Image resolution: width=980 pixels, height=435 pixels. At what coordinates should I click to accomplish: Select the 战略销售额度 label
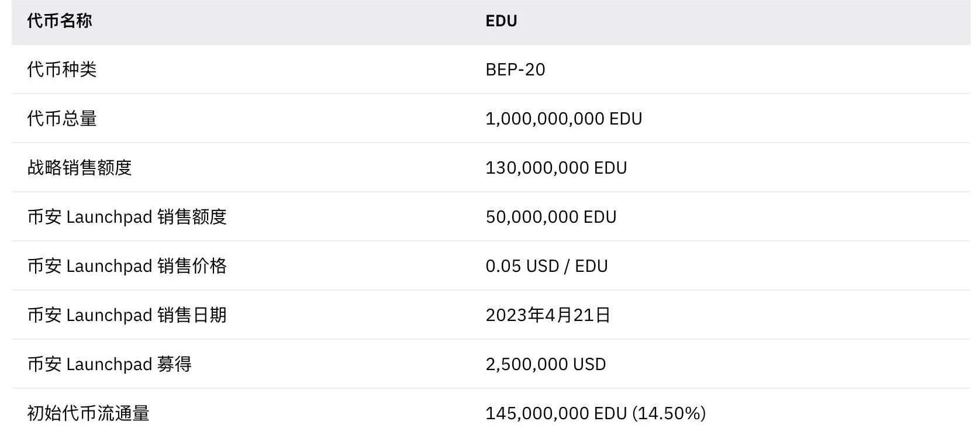click(x=80, y=168)
